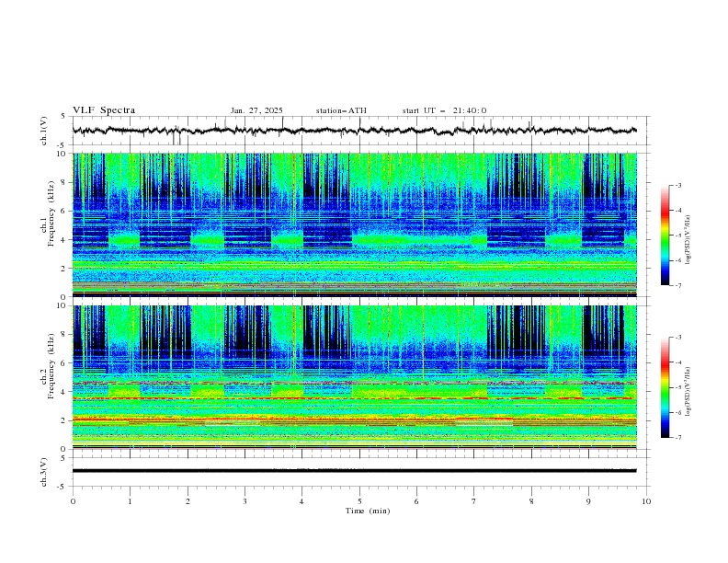
Task: Click the "ch.3(V)" waveform axis label
Action: pyautogui.click(x=44, y=472)
